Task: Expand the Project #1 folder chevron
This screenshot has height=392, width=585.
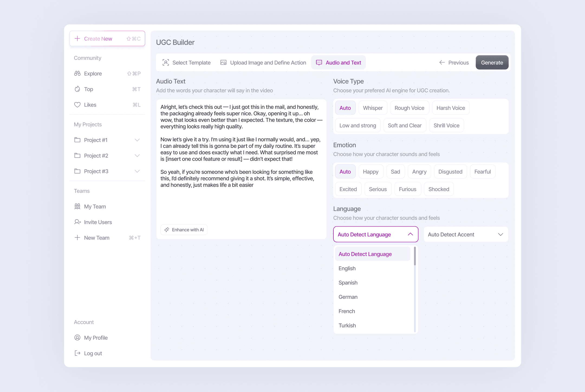Action: point(137,140)
